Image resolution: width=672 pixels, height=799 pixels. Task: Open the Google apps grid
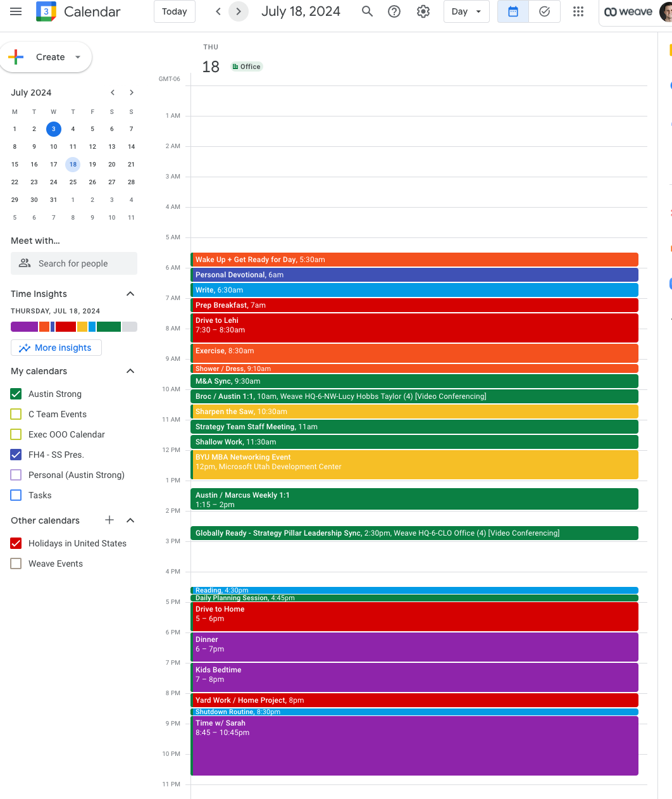(578, 11)
